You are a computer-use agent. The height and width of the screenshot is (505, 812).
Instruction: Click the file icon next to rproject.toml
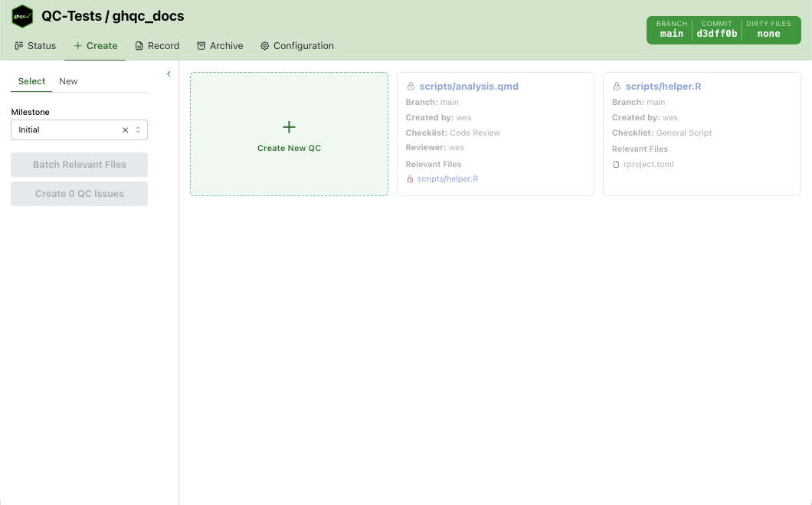[x=616, y=165]
